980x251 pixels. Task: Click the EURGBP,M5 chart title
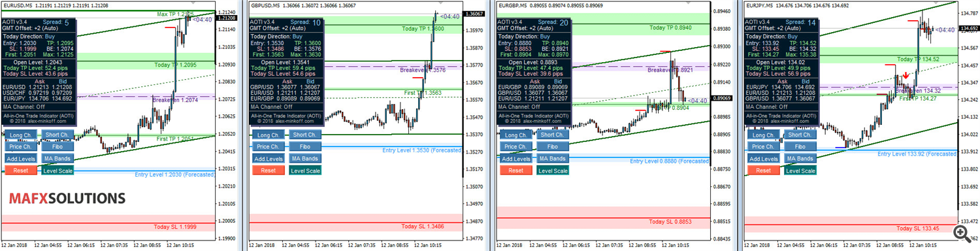coord(513,5)
